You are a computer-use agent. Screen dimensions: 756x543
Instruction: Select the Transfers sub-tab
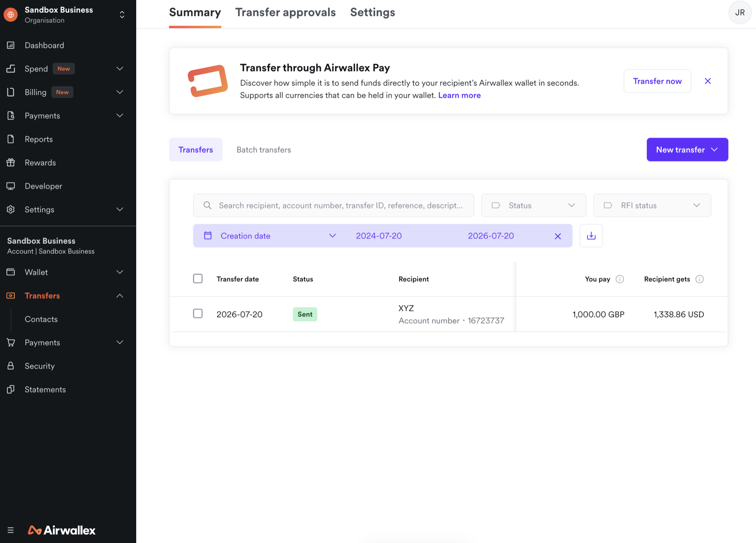click(196, 150)
